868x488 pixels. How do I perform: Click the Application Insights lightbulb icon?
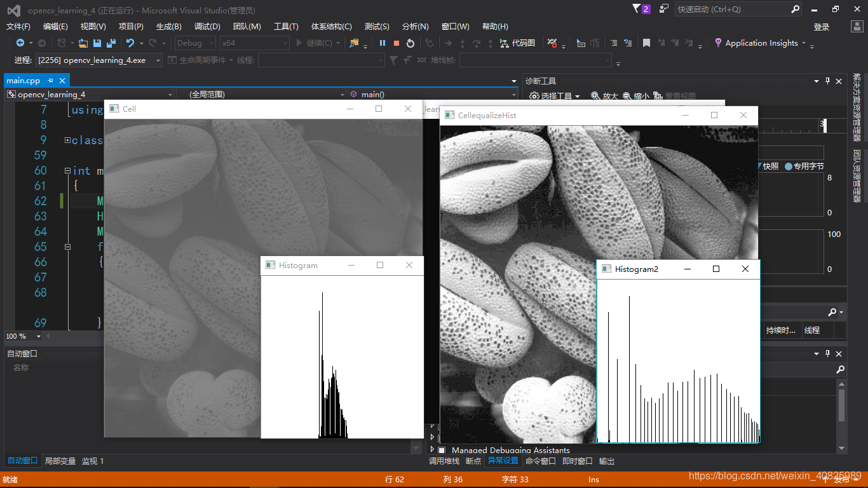718,43
